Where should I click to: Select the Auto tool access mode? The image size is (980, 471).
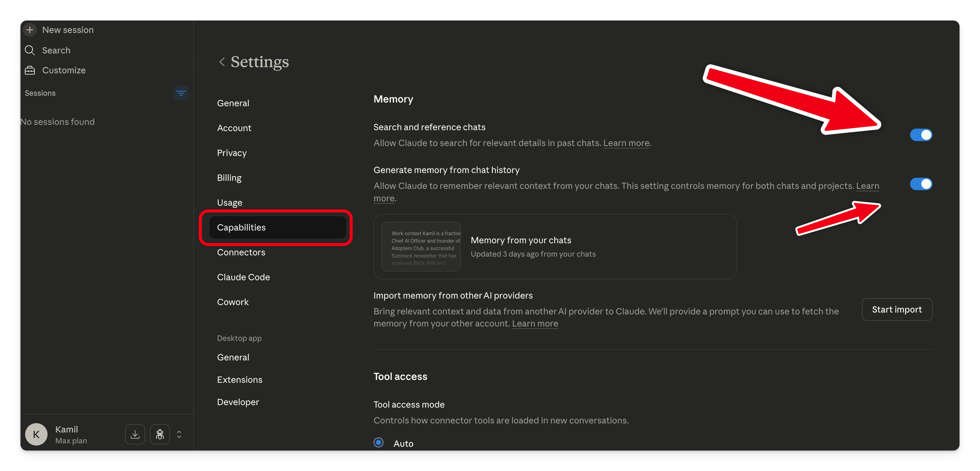379,442
